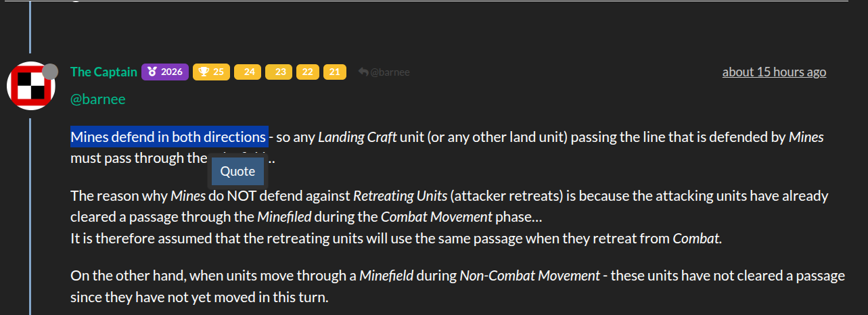Click the highlighted "Mines defend in both directions" text
Viewport: 868px width, 315px height.
[169, 137]
